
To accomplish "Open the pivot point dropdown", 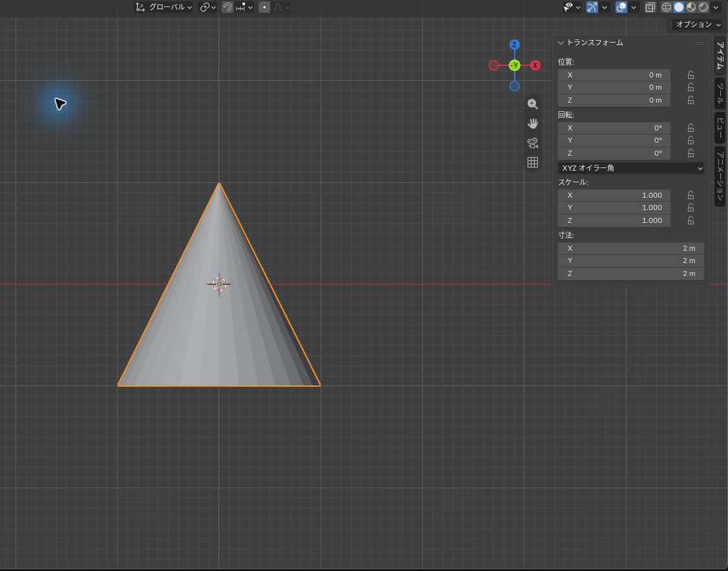I will (208, 7).
